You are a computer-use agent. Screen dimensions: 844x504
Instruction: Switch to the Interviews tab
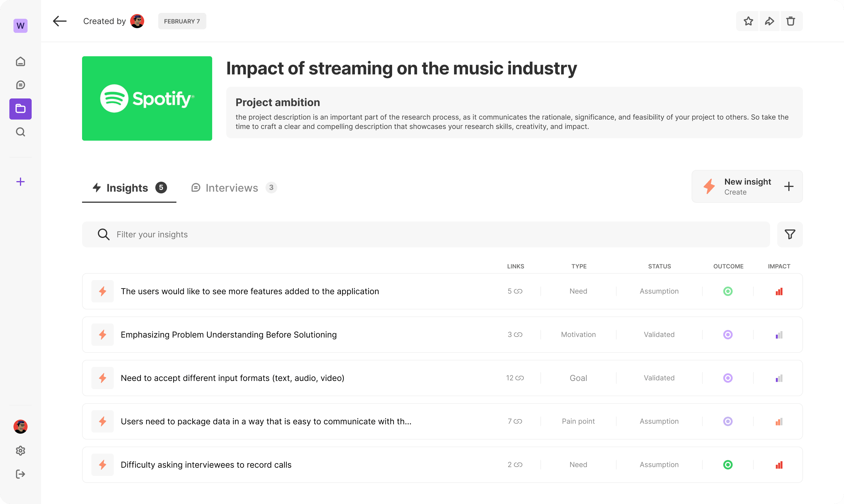(234, 188)
